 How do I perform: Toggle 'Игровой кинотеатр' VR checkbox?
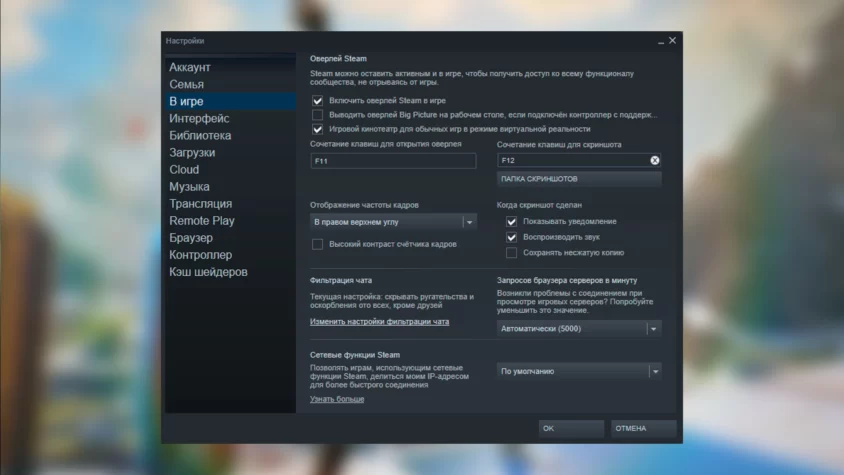[x=318, y=129]
